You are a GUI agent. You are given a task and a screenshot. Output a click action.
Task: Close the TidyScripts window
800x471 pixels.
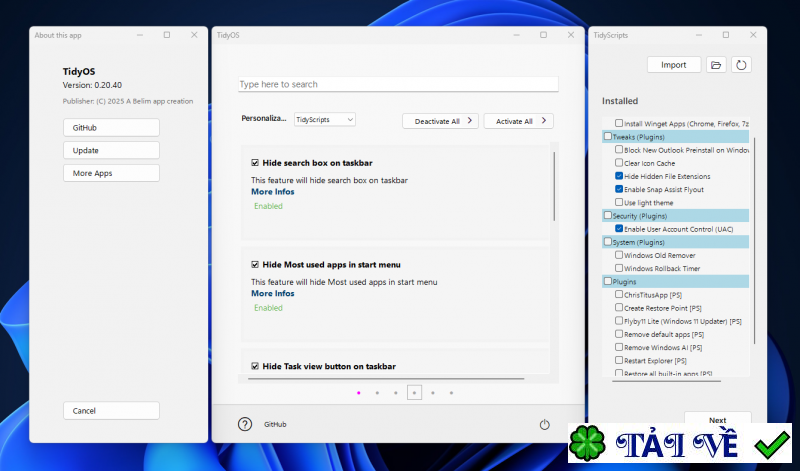point(753,35)
